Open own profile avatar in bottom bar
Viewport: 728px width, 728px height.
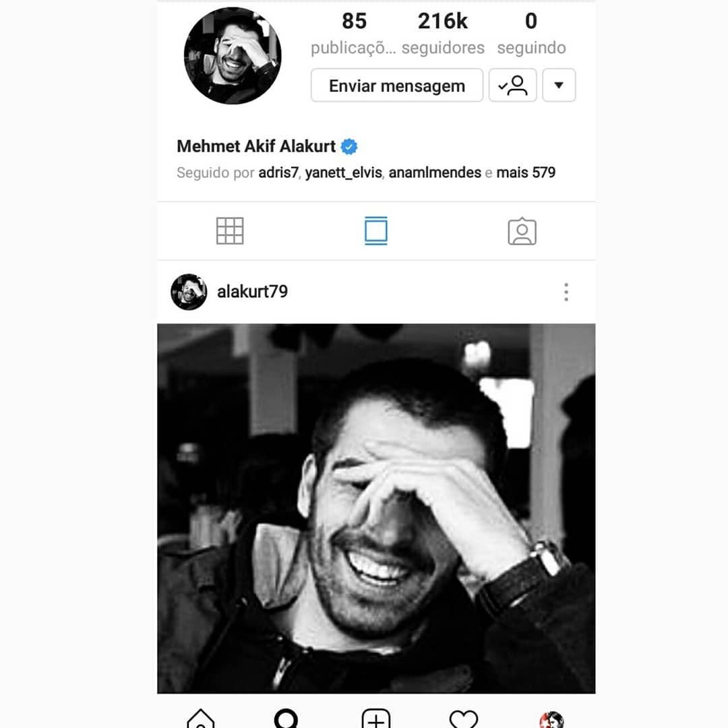(551, 720)
